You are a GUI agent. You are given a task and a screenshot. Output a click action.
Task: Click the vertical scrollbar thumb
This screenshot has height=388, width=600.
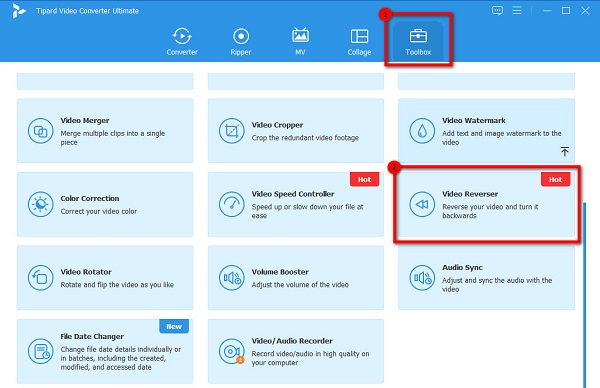tap(585, 295)
